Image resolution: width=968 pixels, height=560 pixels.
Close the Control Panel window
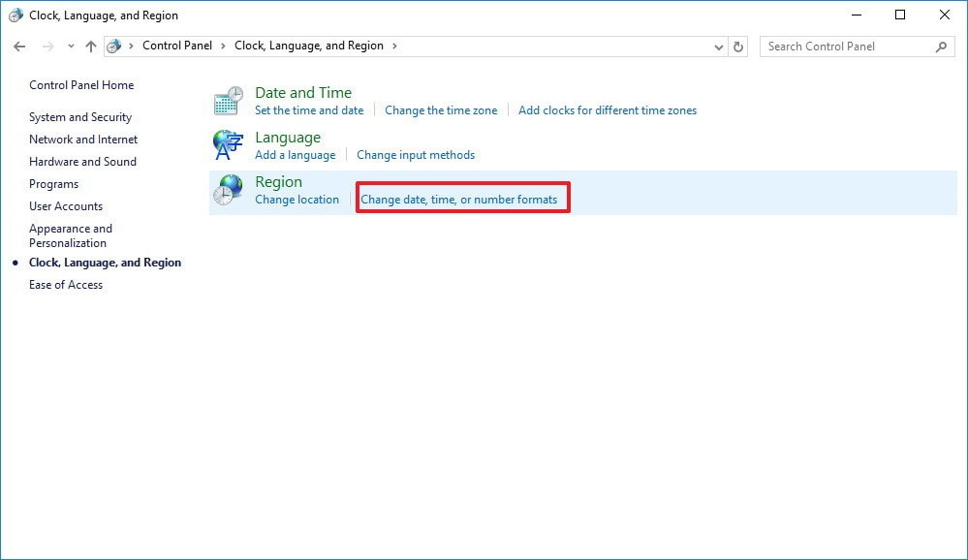pyautogui.click(x=945, y=15)
